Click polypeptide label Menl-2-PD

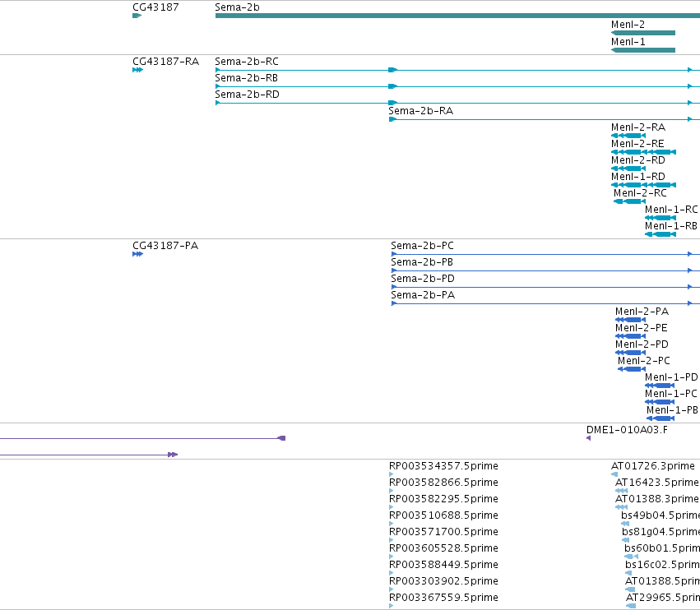click(642, 344)
